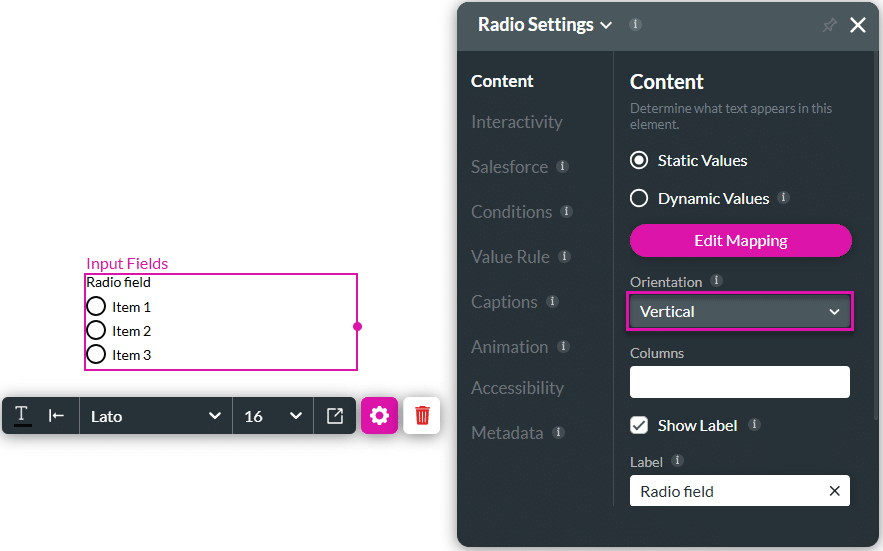Screen dimensions: 883x551
Task: Pin the Radio Settings panel
Action: point(829,25)
